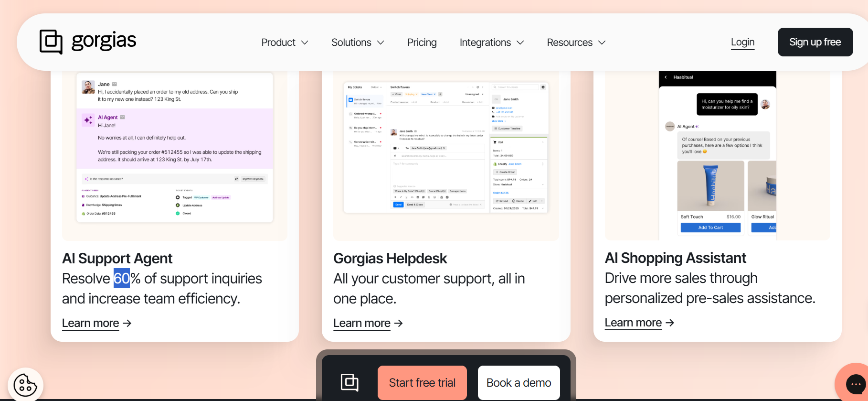This screenshot has height=401, width=868.
Task: Click the highlighted 60 in Resolve 60%
Action: coord(122,279)
